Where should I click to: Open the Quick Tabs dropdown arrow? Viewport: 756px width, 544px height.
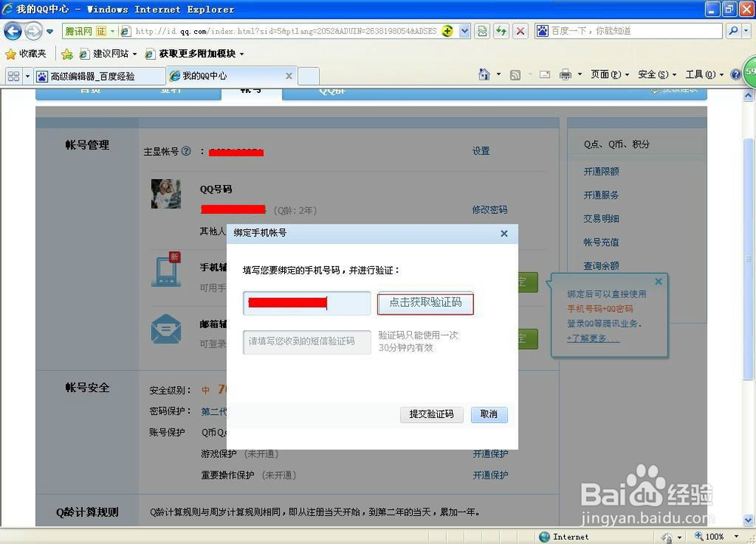27,76
